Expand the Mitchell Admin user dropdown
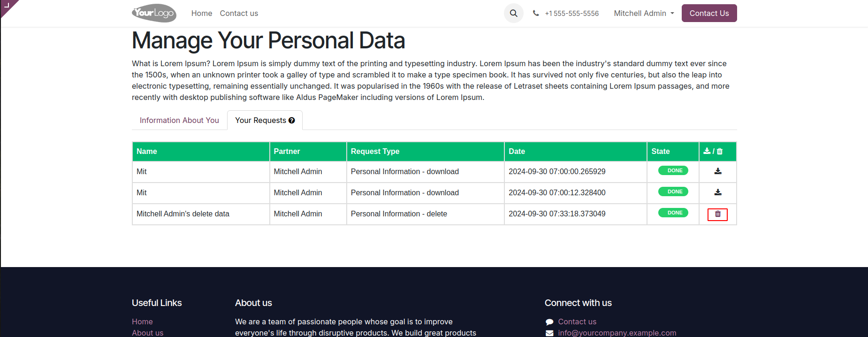This screenshot has height=337, width=868. (644, 13)
